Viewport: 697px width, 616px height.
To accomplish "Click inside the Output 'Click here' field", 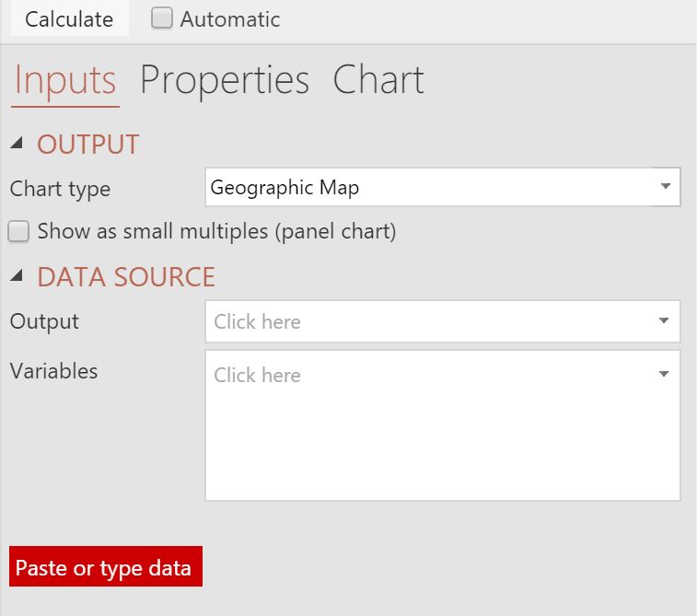I will pos(442,321).
